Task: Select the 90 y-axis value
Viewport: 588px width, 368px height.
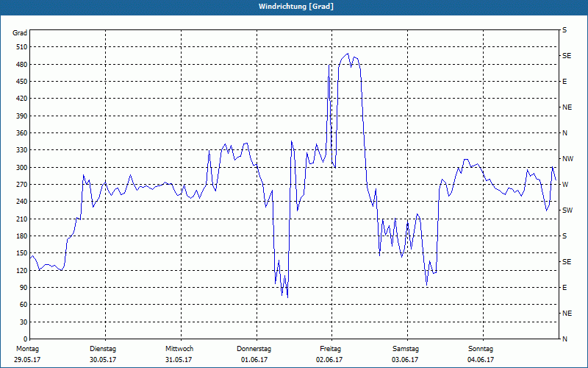Action: (24, 288)
